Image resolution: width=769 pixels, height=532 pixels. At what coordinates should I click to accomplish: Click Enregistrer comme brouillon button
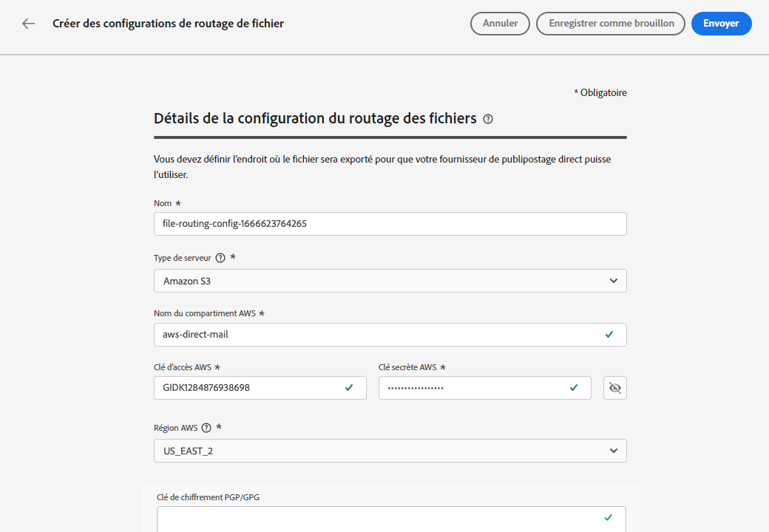click(611, 24)
